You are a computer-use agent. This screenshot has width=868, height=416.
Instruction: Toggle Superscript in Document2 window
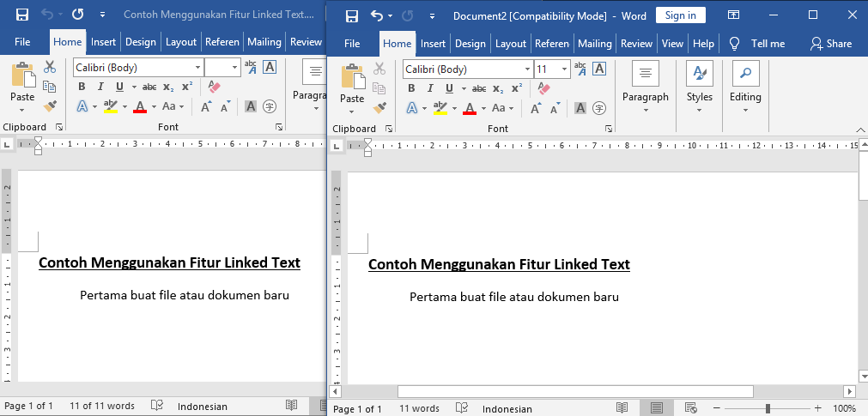(x=517, y=88)
